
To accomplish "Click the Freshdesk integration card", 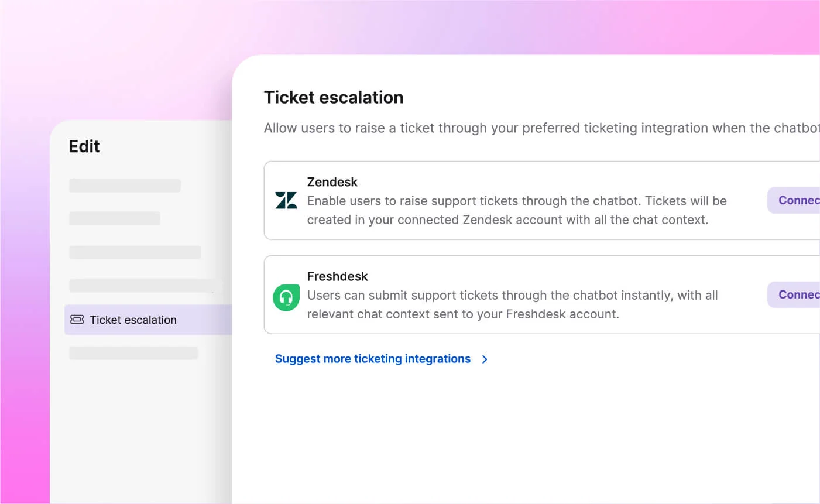I will pos(527,294).
